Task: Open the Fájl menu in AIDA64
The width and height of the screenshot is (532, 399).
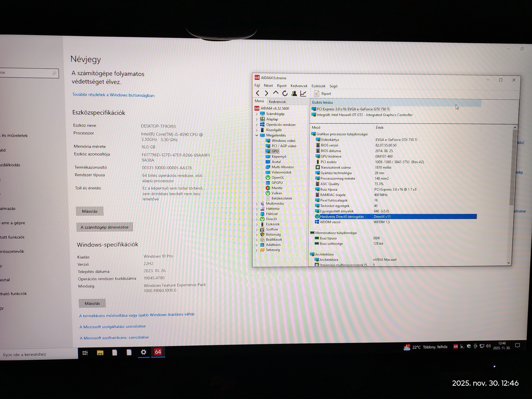Action: (x=257, y=85)
